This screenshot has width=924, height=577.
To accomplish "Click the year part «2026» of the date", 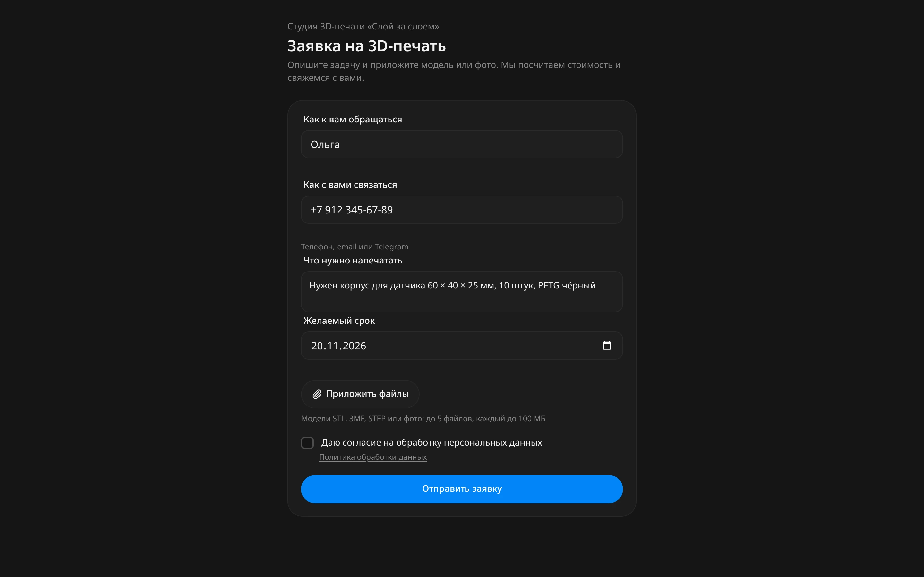I will [354, 346].
